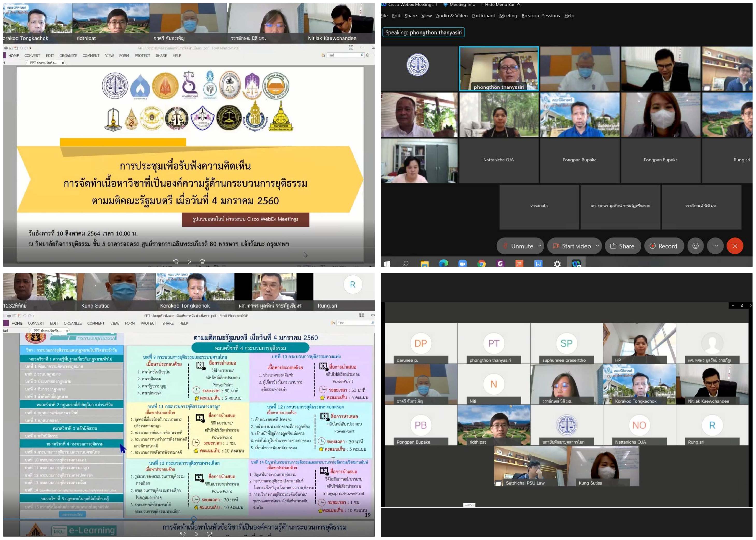Click the Windows taskbar search icon
756x540 pixels.
point(405,264)
